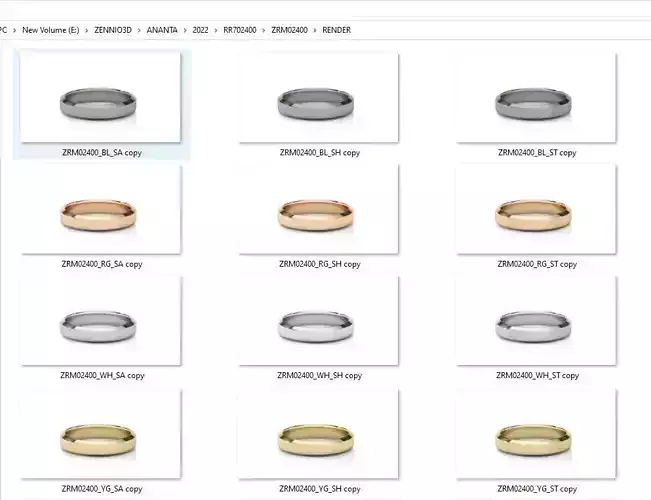Click the ZRM02400_YG_SH copy thumbnail
Screen dimensions: 651x500
318,434
